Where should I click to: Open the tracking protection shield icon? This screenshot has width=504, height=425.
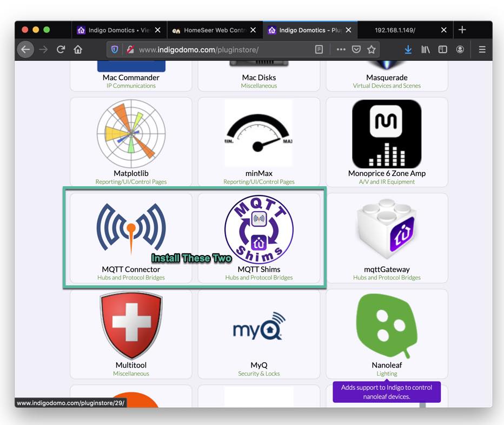tap(115, 50)
